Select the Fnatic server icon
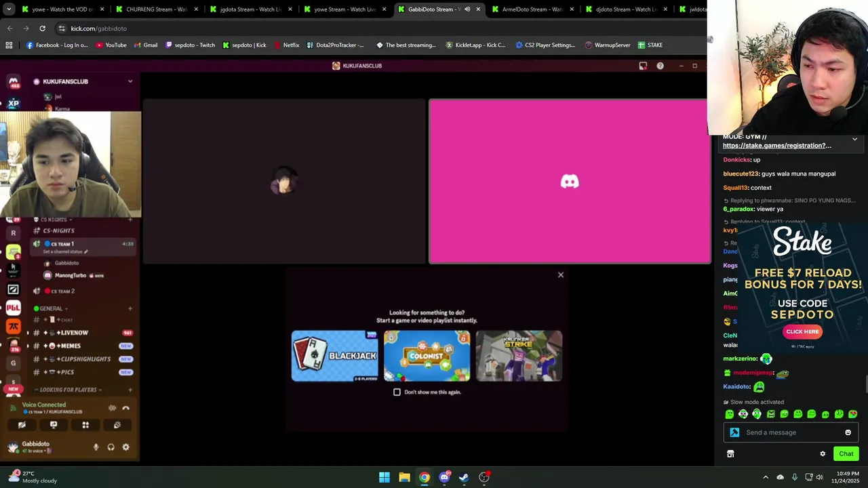This screenshot has height=488, width=868. click(13, 327)
